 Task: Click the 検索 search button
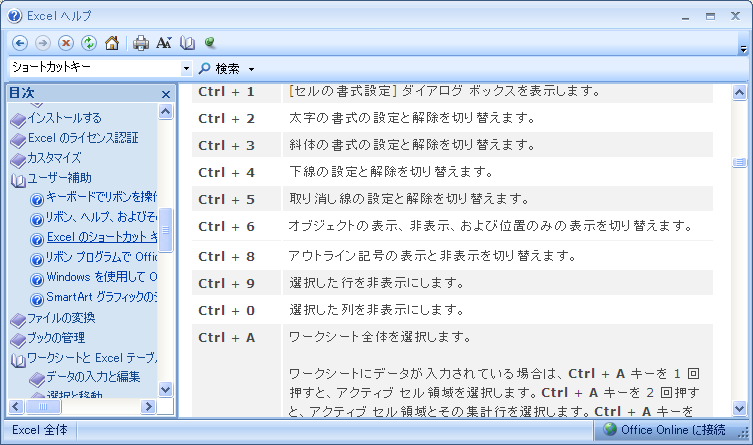[219, 69]
